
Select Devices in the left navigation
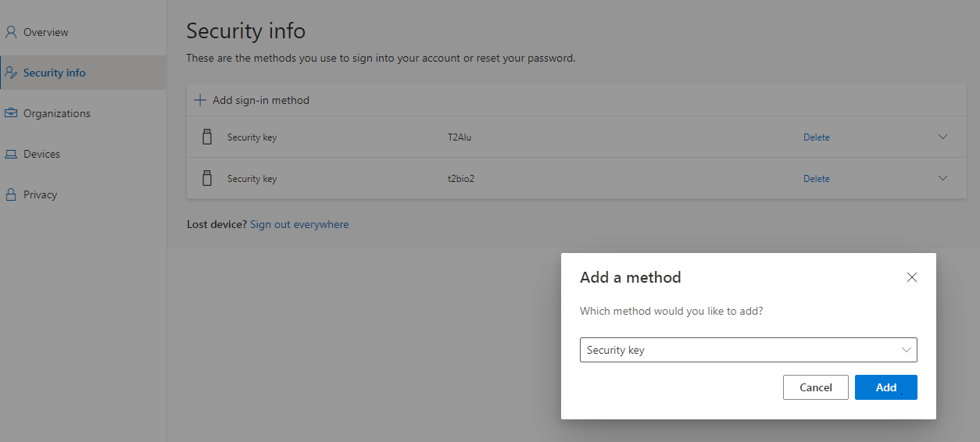point(41,154)
